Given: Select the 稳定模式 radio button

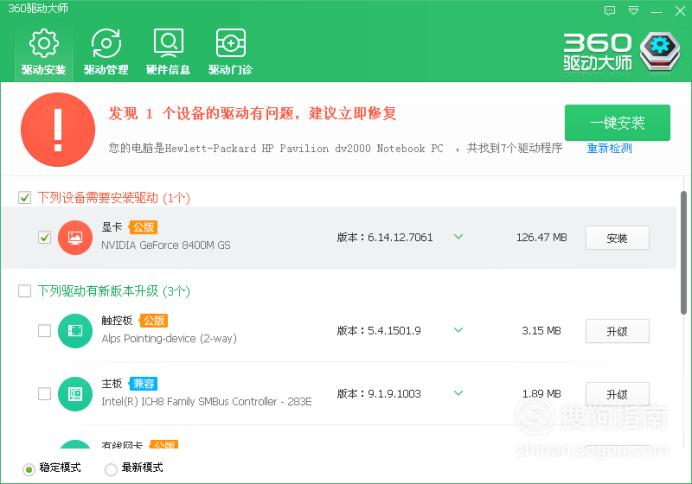Looking at the screenshot, I should (x=29, y=469).
